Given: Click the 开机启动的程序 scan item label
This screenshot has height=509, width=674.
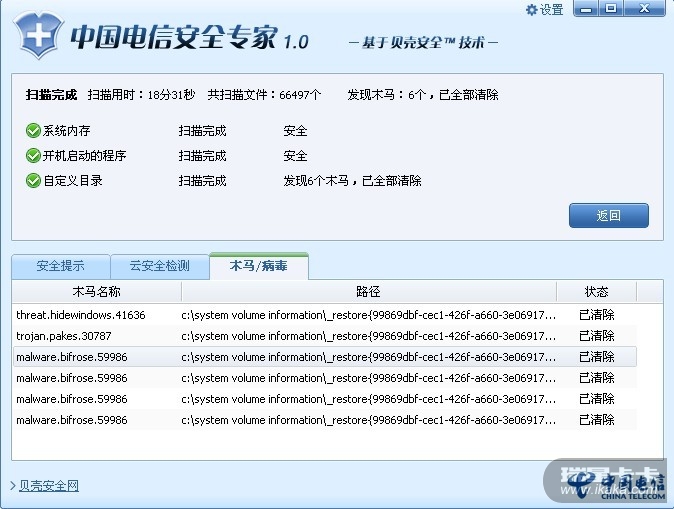Looking at the screenshot, I should coord(84,156).
